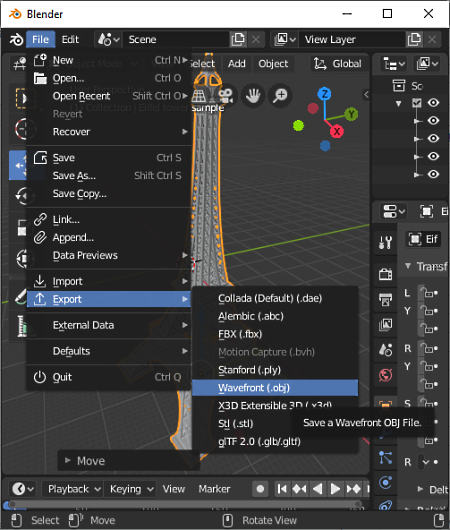Collapse the collection tree triangle in outliner
Image resolution: width=450 pixels, height=530 pixels.
point(399,103)
